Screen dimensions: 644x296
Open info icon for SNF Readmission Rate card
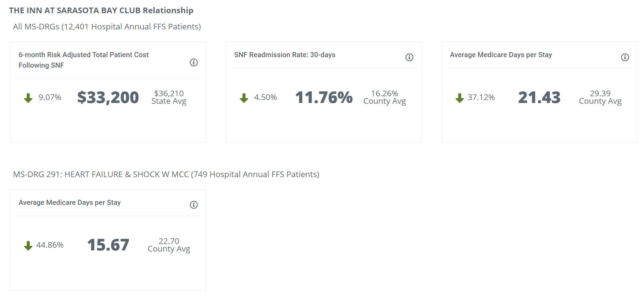409,57
